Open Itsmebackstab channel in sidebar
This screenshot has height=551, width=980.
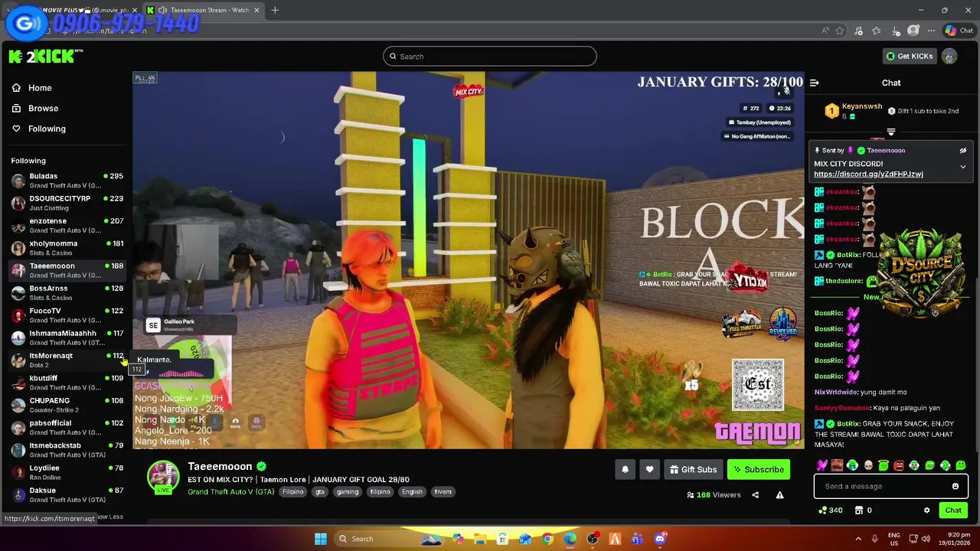67,449
